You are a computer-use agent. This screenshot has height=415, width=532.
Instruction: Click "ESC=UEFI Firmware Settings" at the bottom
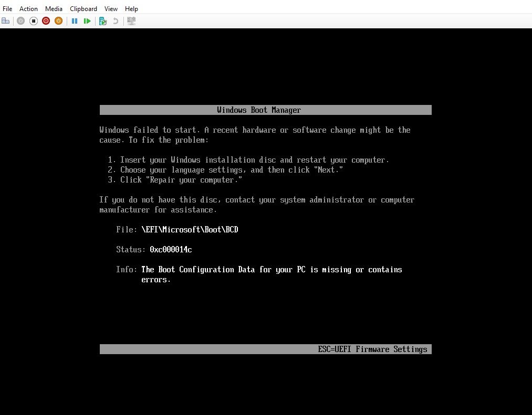point(372,349)
